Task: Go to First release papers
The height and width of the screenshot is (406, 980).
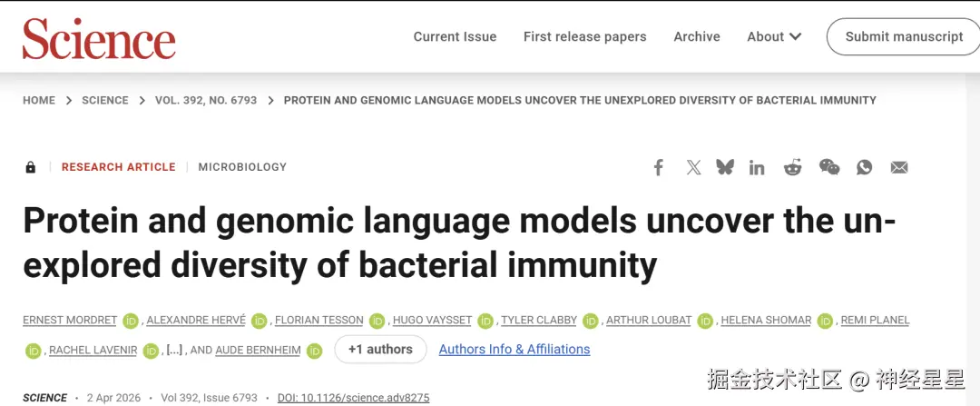Action: point(584,36)
